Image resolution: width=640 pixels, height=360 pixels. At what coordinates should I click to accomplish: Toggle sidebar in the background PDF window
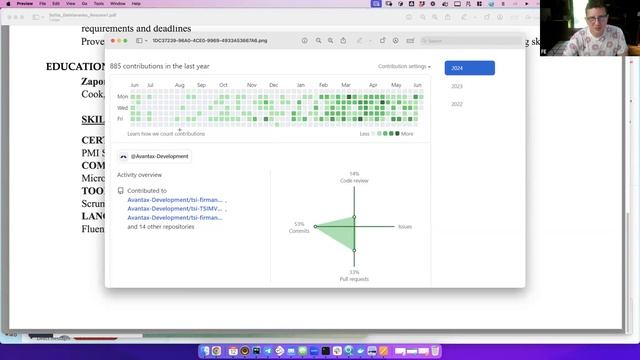(36, 17)
